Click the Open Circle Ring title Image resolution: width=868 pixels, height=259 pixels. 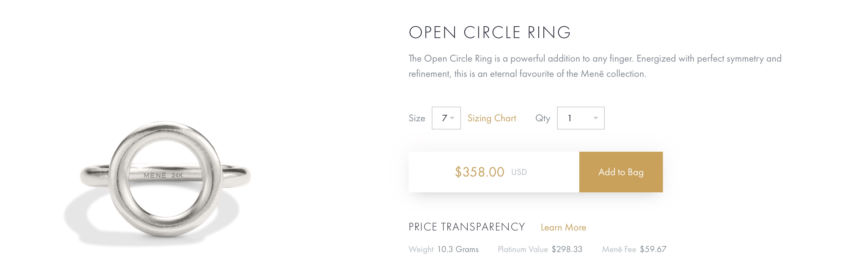click(x=489, y=33)
